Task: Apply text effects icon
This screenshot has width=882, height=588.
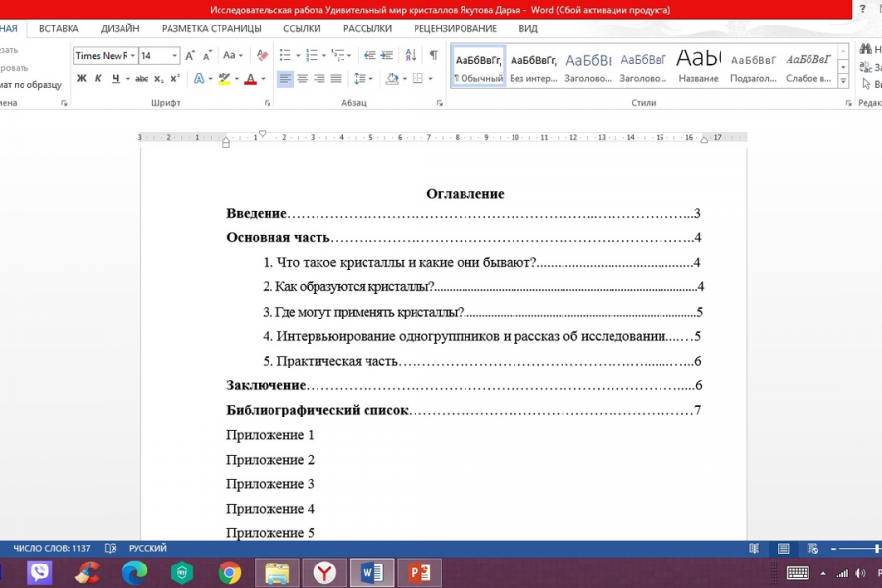Action: point(199,78)
